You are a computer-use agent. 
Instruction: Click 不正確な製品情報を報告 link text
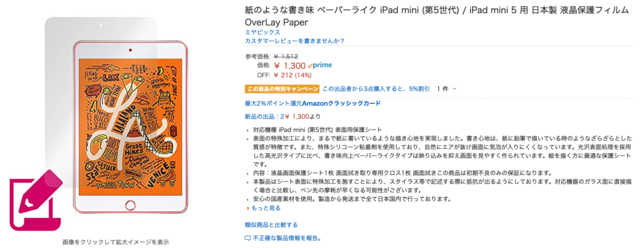287,238
